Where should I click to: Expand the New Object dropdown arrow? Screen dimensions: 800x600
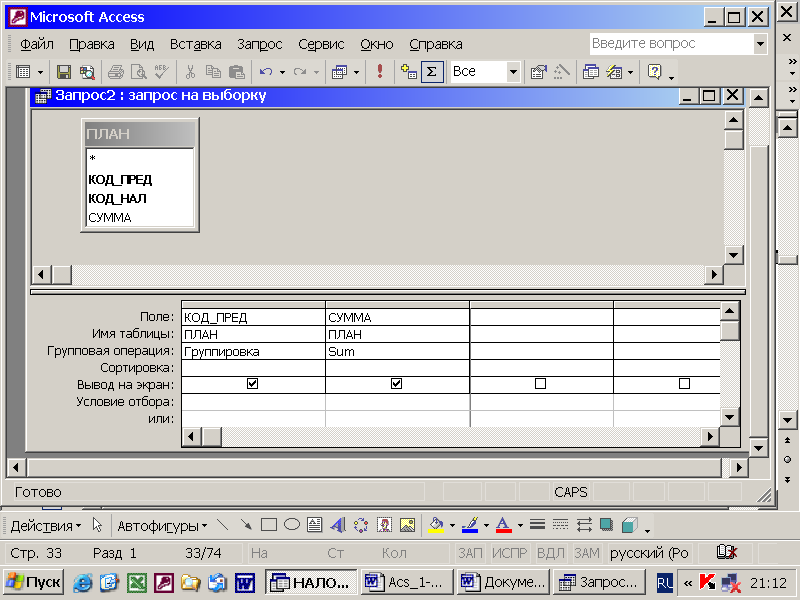[631, 72]
